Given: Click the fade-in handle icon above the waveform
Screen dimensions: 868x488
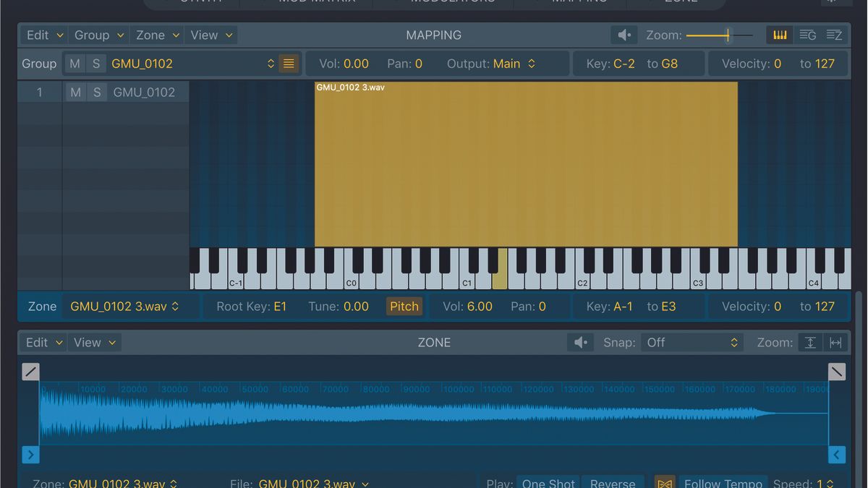Looking at the screenshot, I should (30, 371).
